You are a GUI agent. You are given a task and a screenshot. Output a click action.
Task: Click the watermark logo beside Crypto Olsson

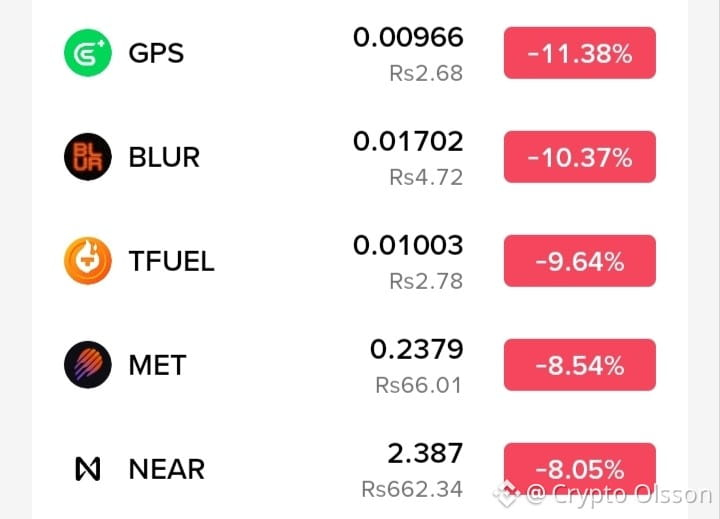click(507, 494)
